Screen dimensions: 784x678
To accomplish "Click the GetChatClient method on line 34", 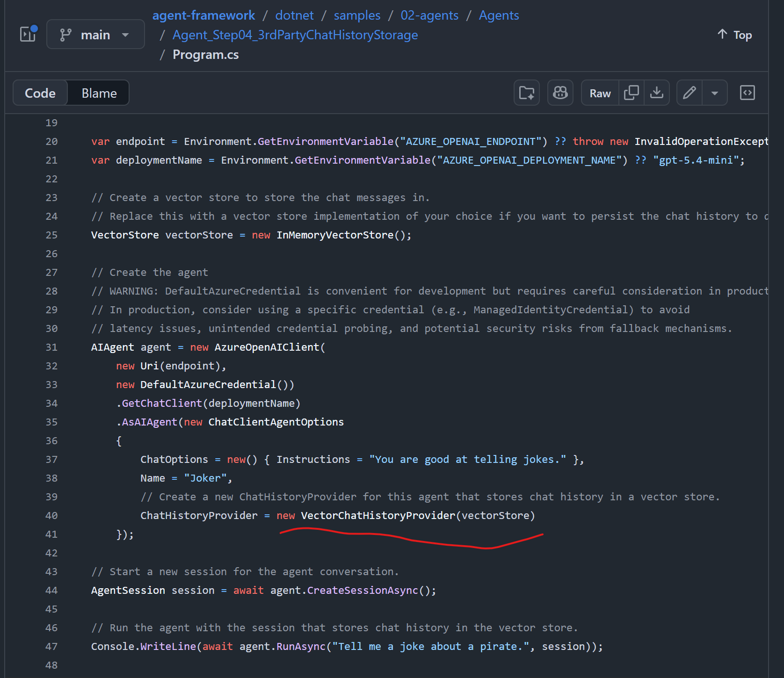I will pyautogui.click(x=162, y=403).
